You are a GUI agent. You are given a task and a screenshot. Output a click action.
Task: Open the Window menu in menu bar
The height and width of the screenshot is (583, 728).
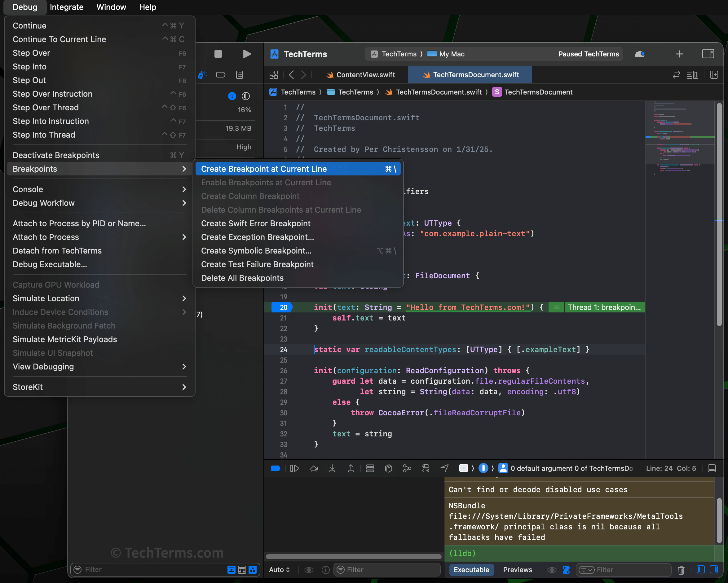click(111, 7)
